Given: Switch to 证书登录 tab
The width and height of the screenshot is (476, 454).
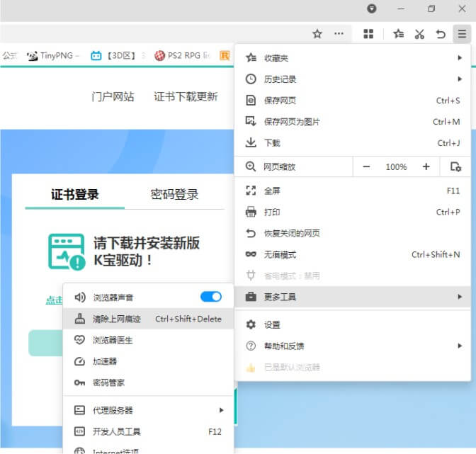Looking at the screenshot, I should pyautogui.click(x=74, y=195).
